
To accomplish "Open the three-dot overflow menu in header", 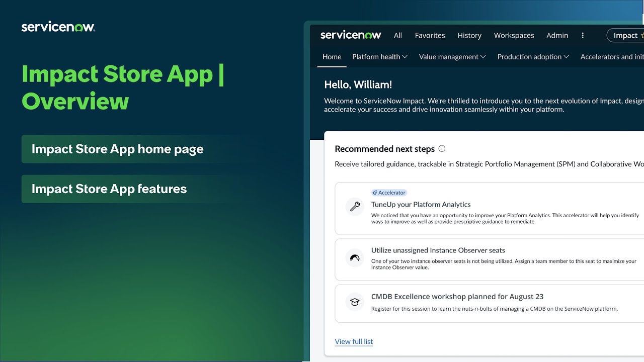I will [583, 35].
